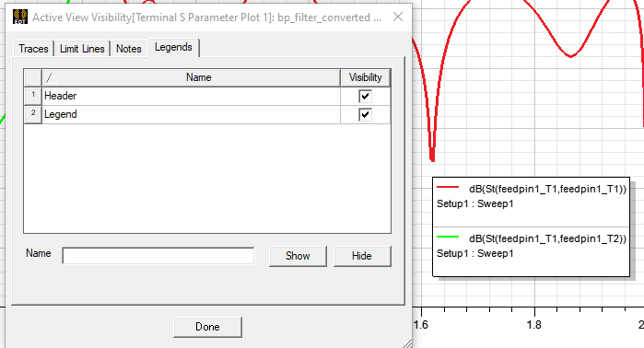Sort by the Name column header
This screenshot has height=348, width=644.
tap(192, 77)
